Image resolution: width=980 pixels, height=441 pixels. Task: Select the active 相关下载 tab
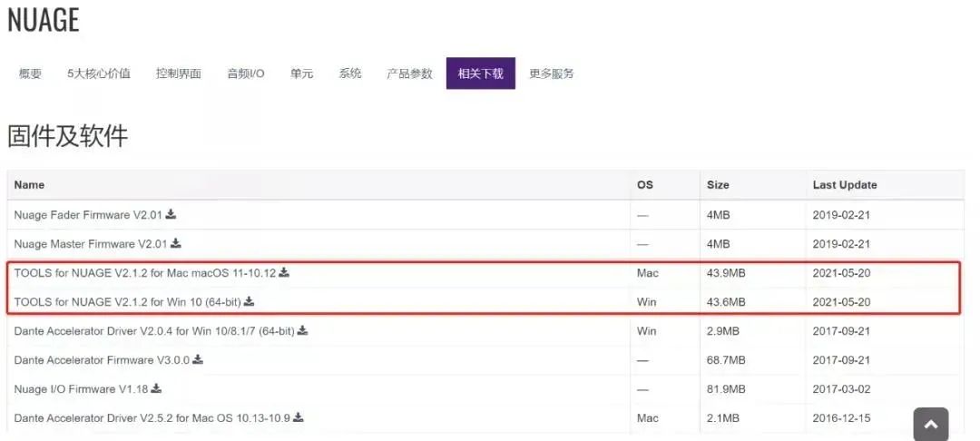pyautogui.click(x=481, y=73)
